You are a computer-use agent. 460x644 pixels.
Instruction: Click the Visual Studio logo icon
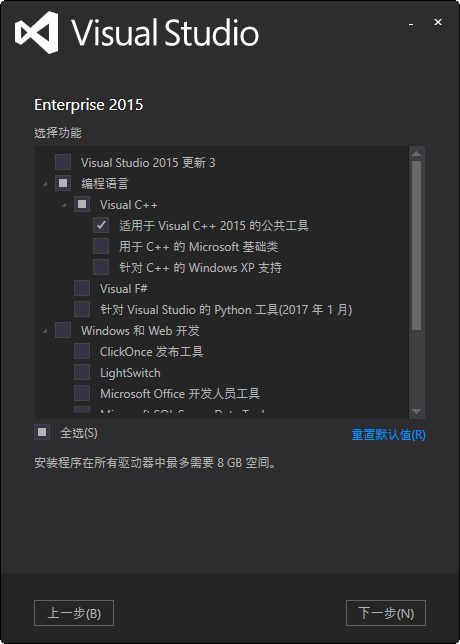coord(37,32)
